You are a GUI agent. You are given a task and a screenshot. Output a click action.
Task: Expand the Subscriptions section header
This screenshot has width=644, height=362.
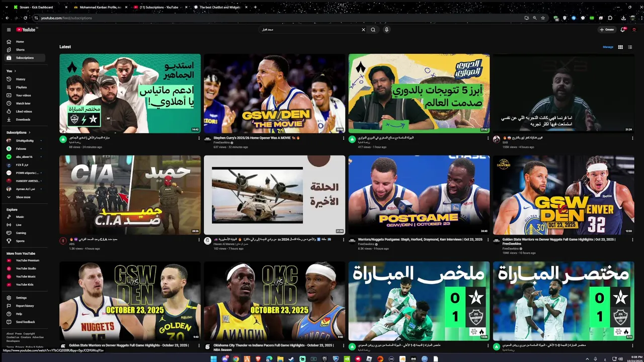click(18, 132)
